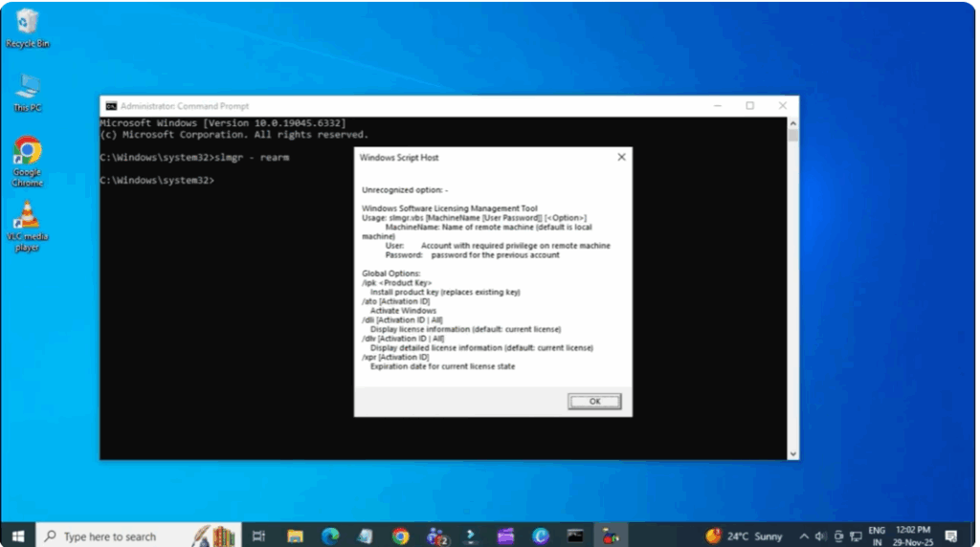
Task: Click the 'Windows Script Host' dialog title
Action: pyautogui.click(x=399, y=158)
